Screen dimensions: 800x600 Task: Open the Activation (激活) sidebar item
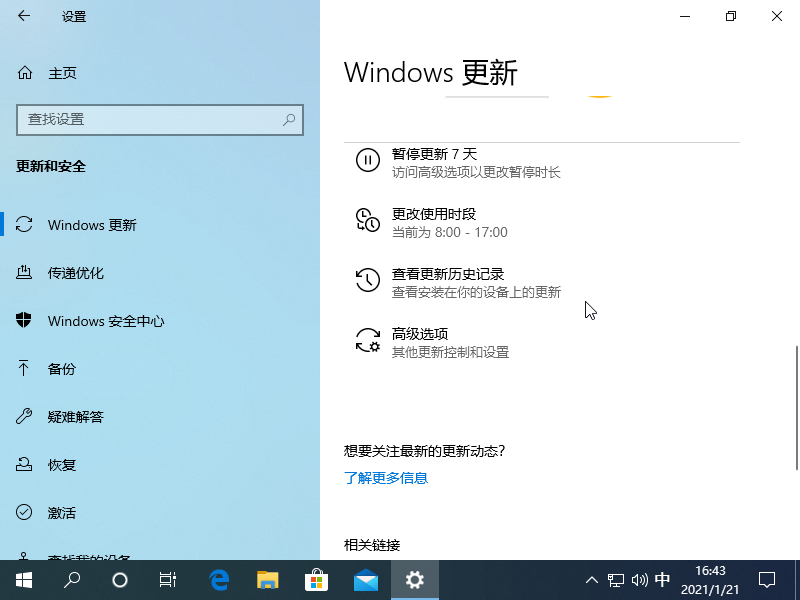(62, 513)
